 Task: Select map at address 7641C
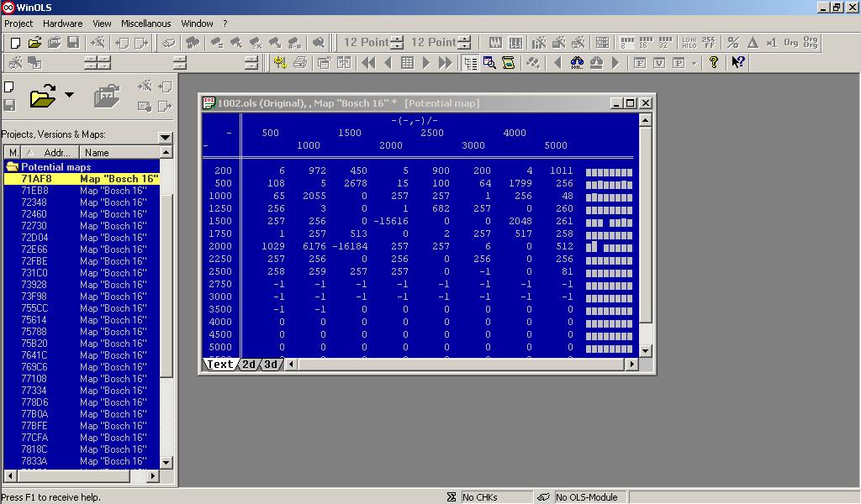pos(82,354)
